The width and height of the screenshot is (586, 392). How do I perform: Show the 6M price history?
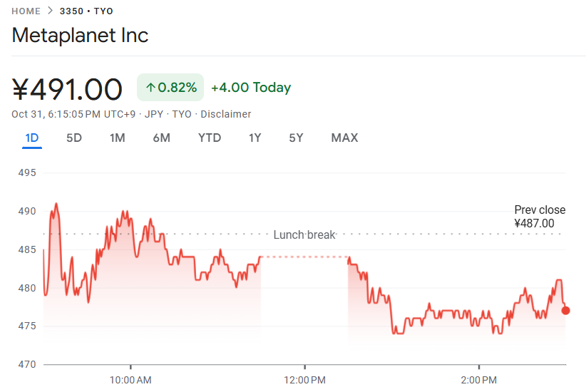(x=162, y=138)
